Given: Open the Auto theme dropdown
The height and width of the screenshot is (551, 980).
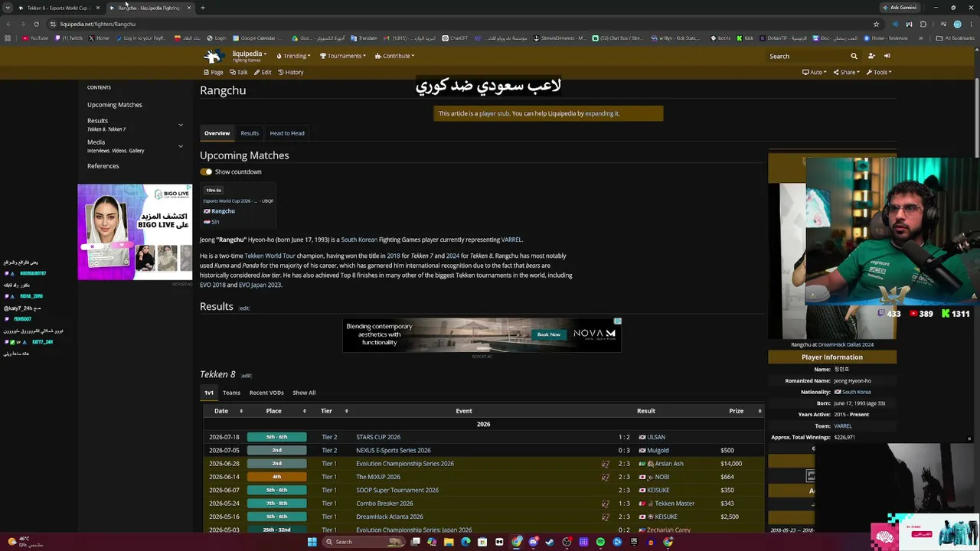Looking at the screenshot, I should [x=814, y=72].
